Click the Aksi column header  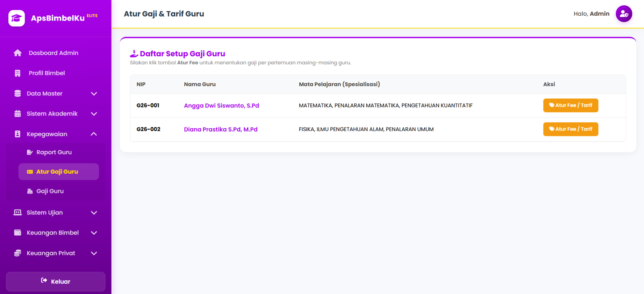(549, 84)
